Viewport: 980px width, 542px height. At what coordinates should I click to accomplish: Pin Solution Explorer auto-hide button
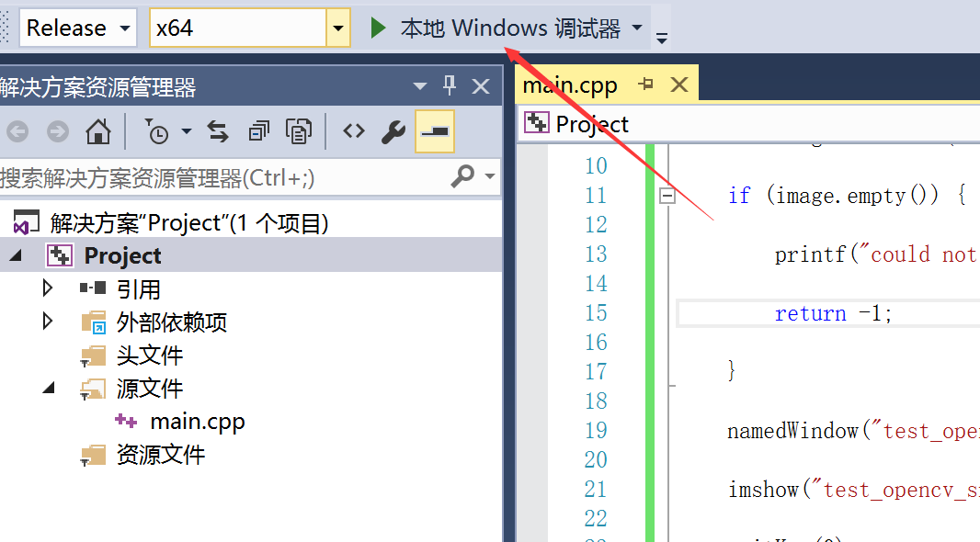click(x=450, y=86)
